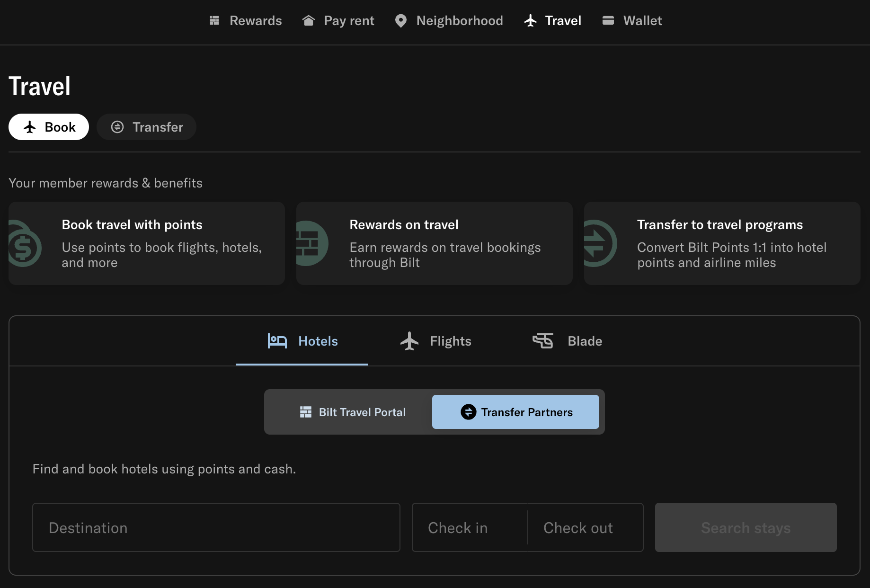
Task: Click the Hotels bed icon
Action: pos(277,341)
